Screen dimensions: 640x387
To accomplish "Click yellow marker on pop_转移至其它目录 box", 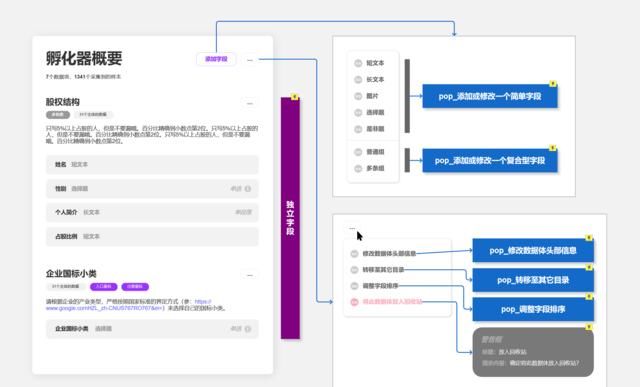I will coord(589,267).
